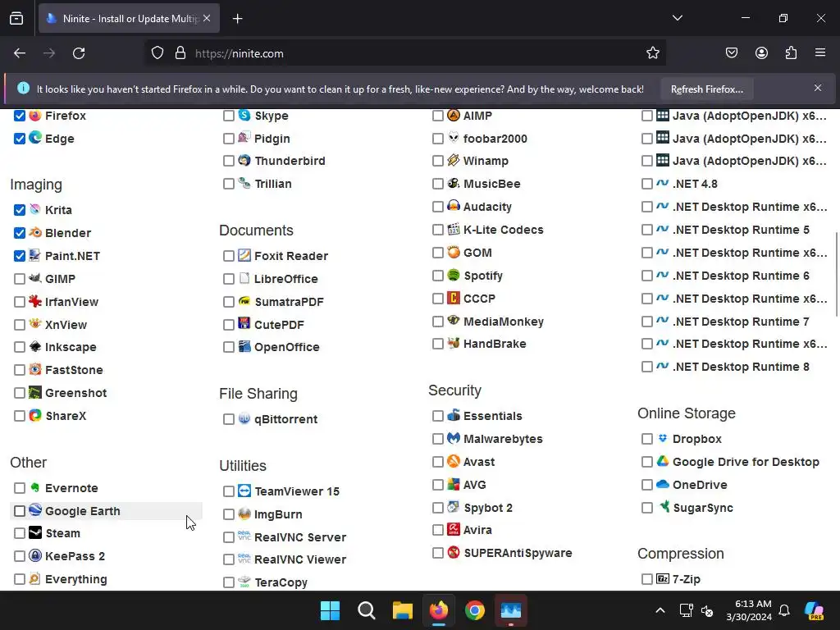Check the LibreOffice checkbox
The image size is (840, 630).
pyautogui.click(x=229, y=279)
